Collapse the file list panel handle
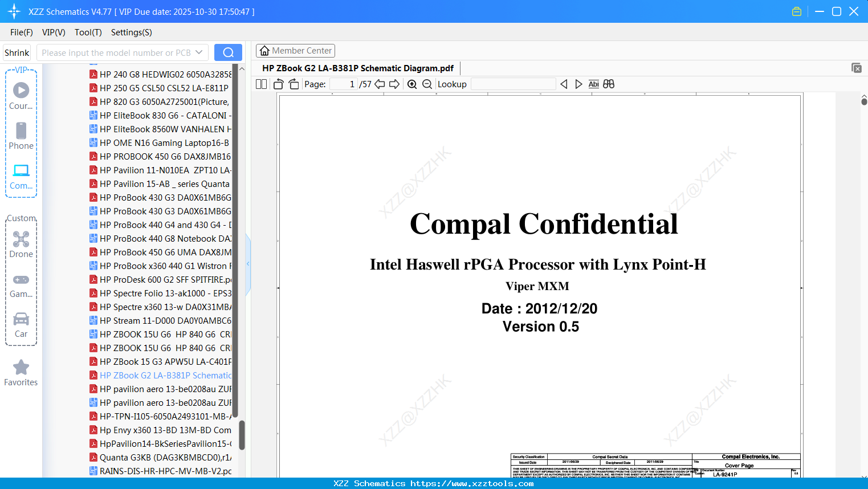 point(248,264)
